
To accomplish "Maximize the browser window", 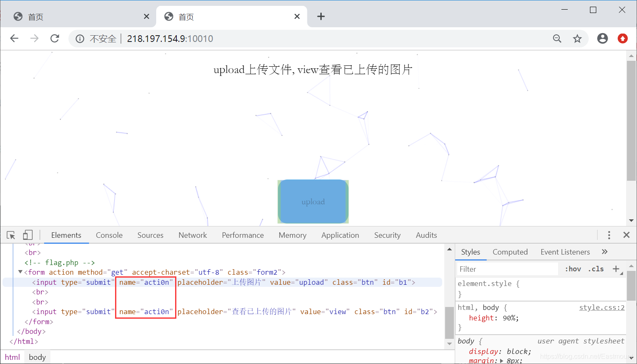I will point(593,10).
